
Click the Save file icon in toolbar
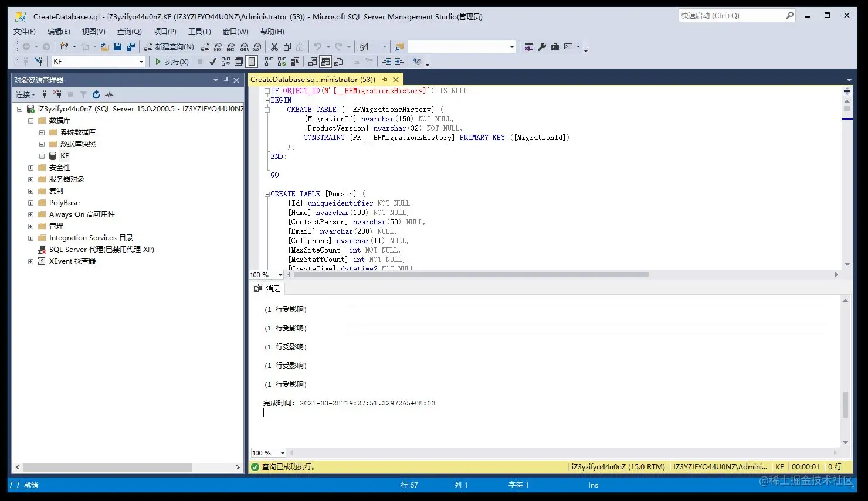click(118, 47)
